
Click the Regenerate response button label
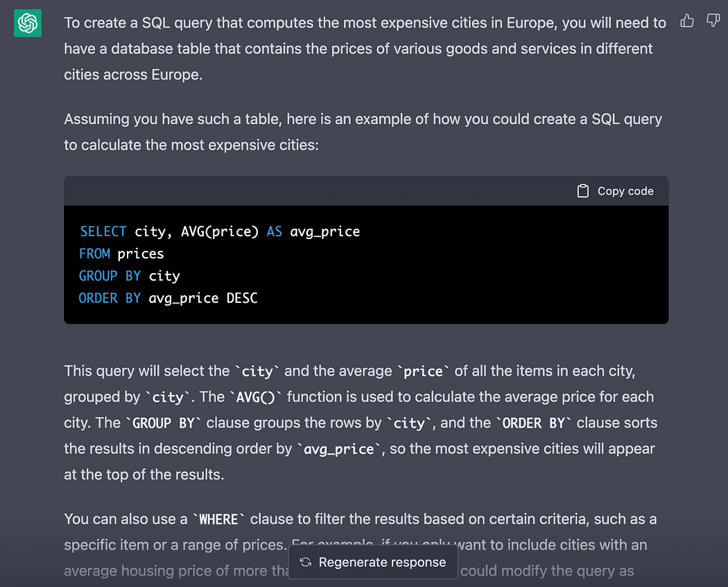381,562
